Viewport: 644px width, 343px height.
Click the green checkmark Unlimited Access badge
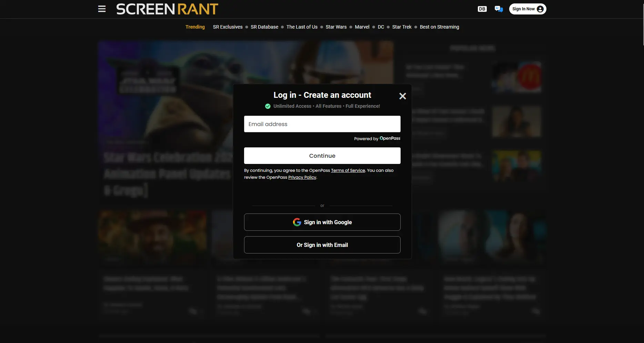pos(268,106)
